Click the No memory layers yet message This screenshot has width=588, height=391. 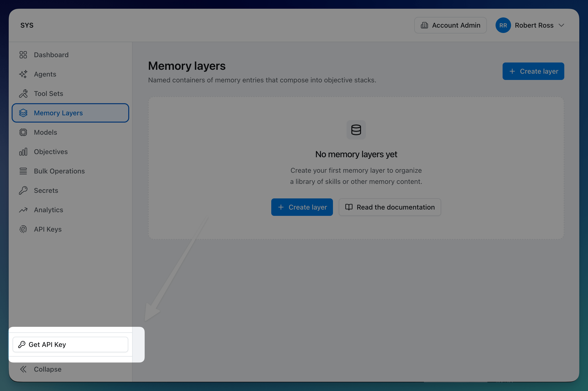(356, 154)
